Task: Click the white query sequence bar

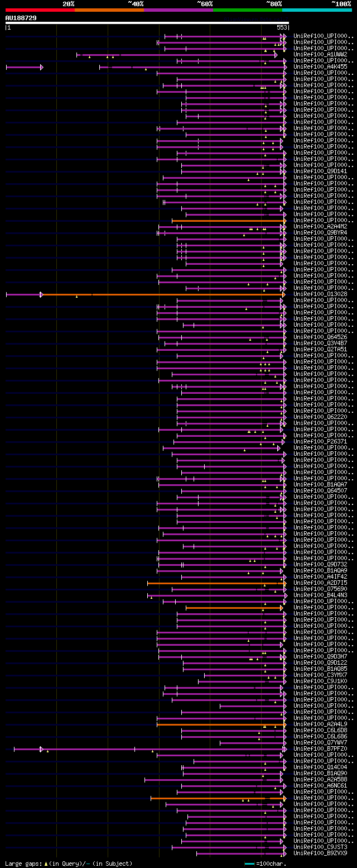Action: (147, 23)
